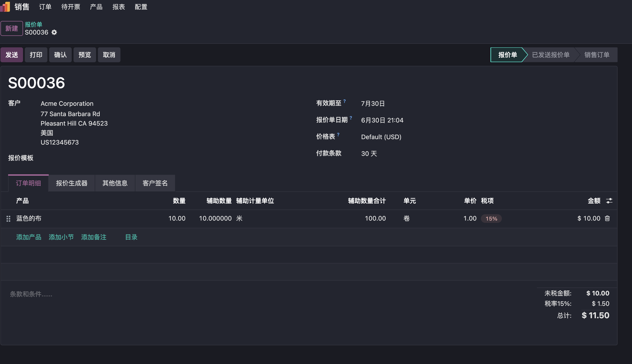Show help tooltip for 报价单日期
632x364 pixels.
351,118
